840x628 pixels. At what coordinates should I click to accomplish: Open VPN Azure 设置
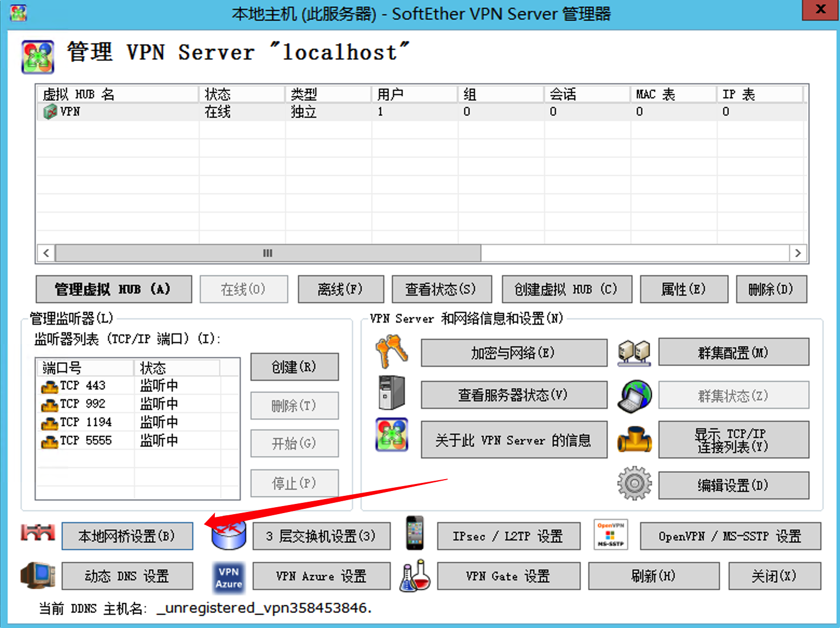321,576
